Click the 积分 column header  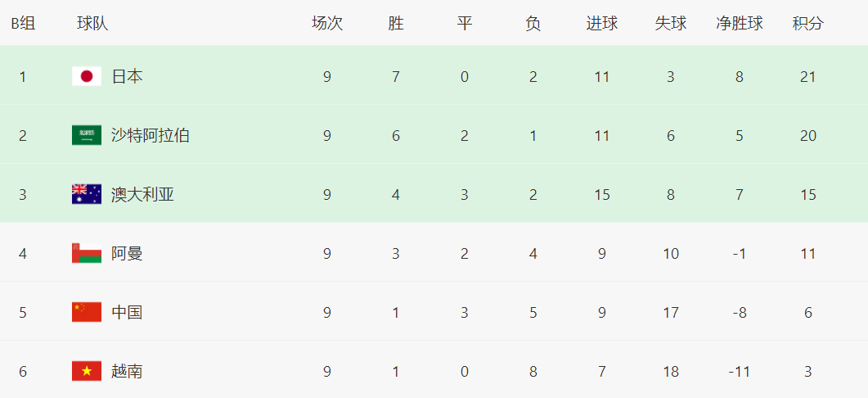(807, 24)
